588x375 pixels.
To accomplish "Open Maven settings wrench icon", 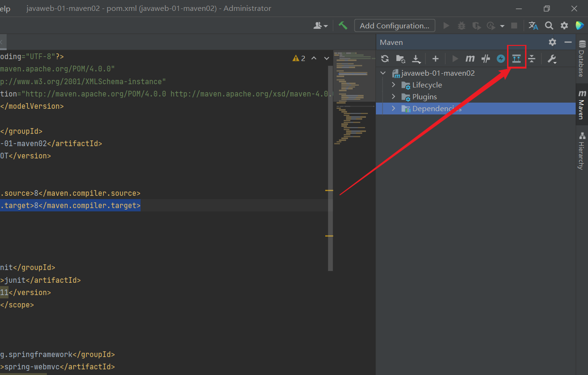I will [552, 59].
